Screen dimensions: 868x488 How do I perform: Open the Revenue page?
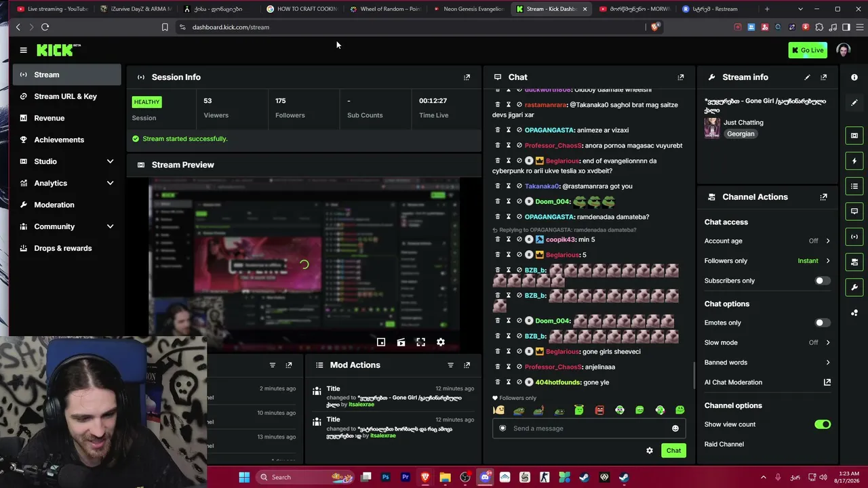pyautogui.click(x=66, y=118)
